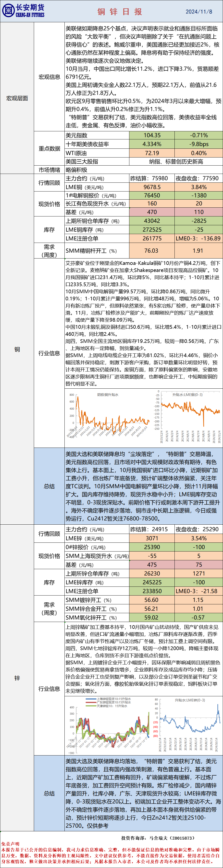Click the LME锌 price 3071 cell
Viewport: 223px width, 868px height.
[152, 538]
